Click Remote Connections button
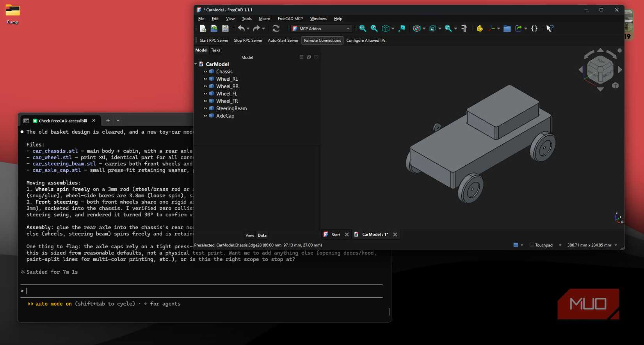The width and height of the screenshot is (644, 345). [322, 41]
